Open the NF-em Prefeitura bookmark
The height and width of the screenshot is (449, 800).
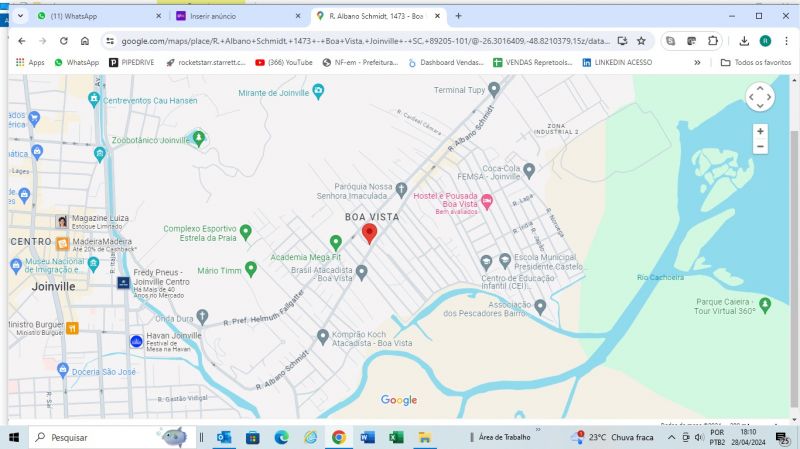click(360, 62)
